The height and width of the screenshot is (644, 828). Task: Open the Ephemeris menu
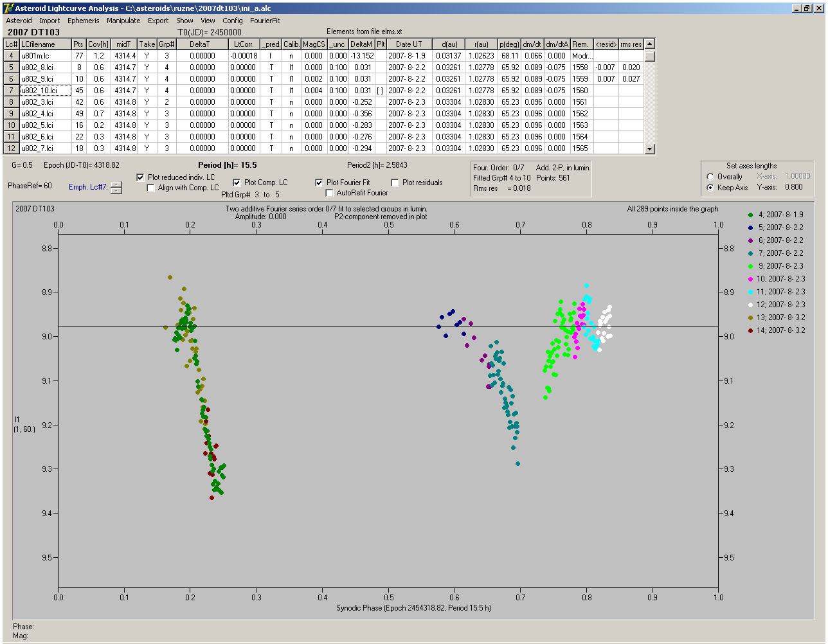(84, 21)
